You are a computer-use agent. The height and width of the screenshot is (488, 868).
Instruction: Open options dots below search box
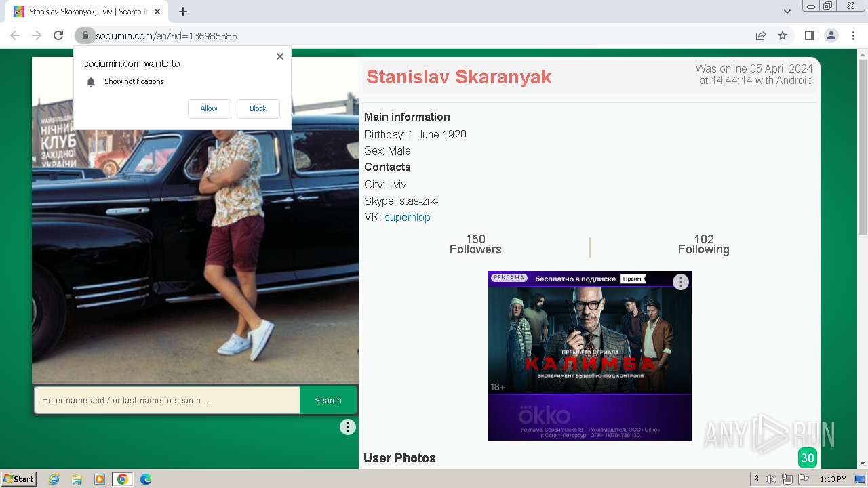[347, 427]
